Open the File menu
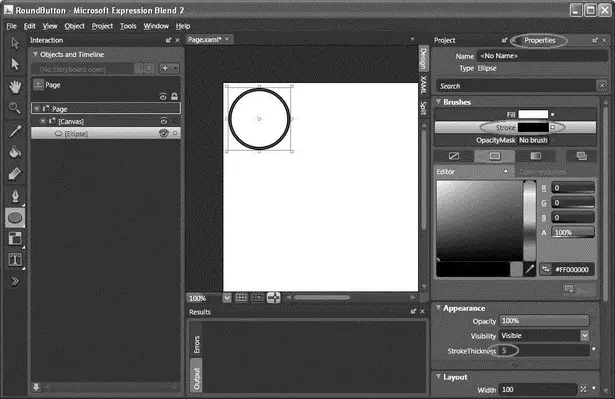Screen dimensions: 615x399 coord(11,26)
